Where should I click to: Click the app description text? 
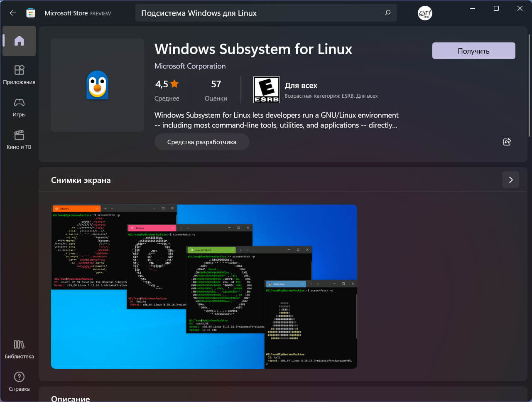pos(277,120)
